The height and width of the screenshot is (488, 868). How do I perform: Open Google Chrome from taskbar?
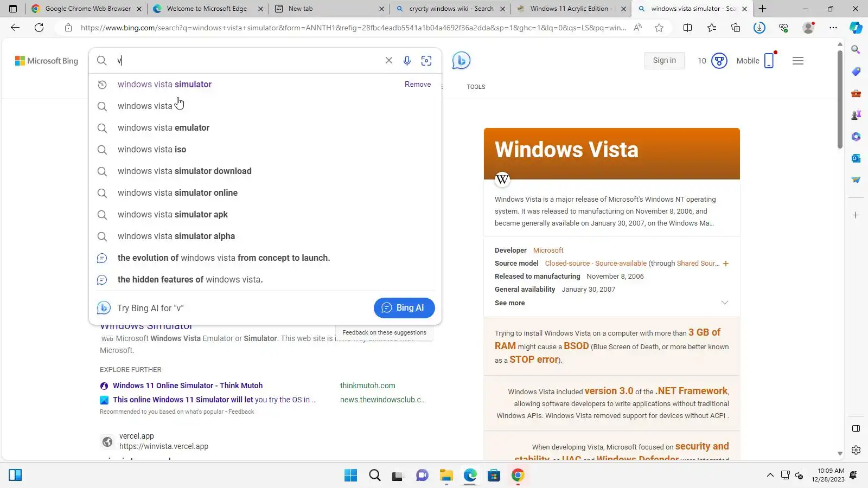point(518,476)
